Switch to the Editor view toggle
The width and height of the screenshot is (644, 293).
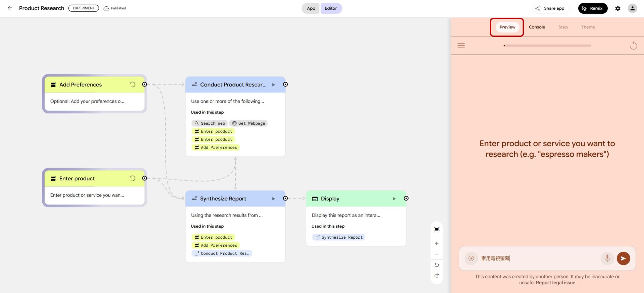click(331, 8)
